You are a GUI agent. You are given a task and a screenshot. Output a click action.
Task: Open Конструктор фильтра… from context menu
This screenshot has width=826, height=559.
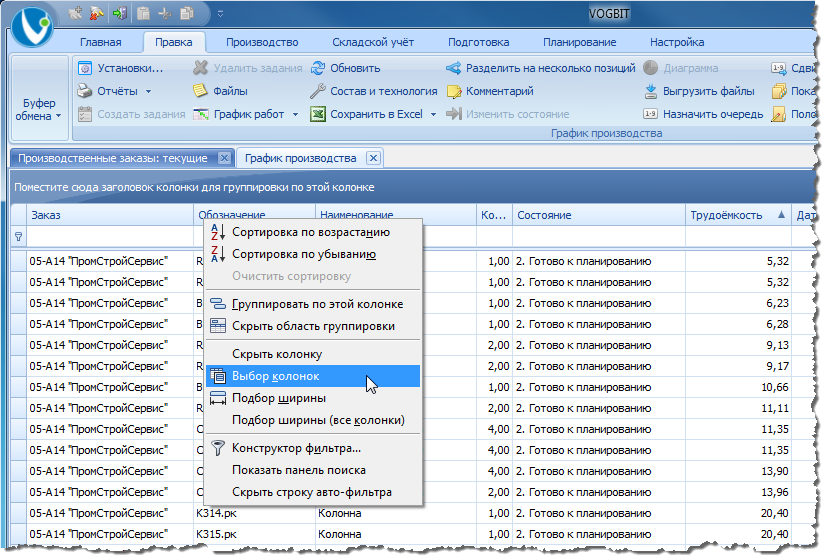coord(313,448)
